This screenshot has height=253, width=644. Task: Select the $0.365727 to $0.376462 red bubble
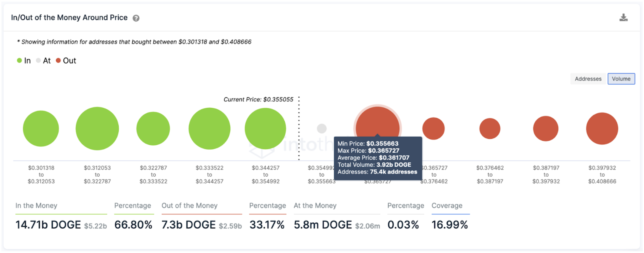[x=434, y=128]
